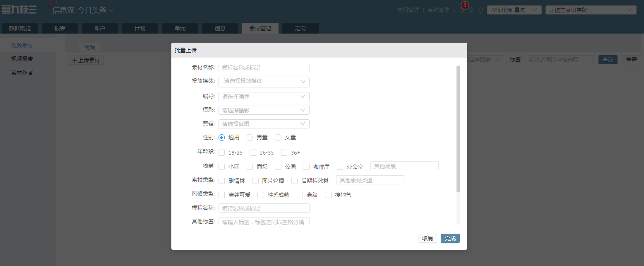The image size is (644, 266).
Task: Click the 取消 button in the dialog
Action: coord(428,238)
